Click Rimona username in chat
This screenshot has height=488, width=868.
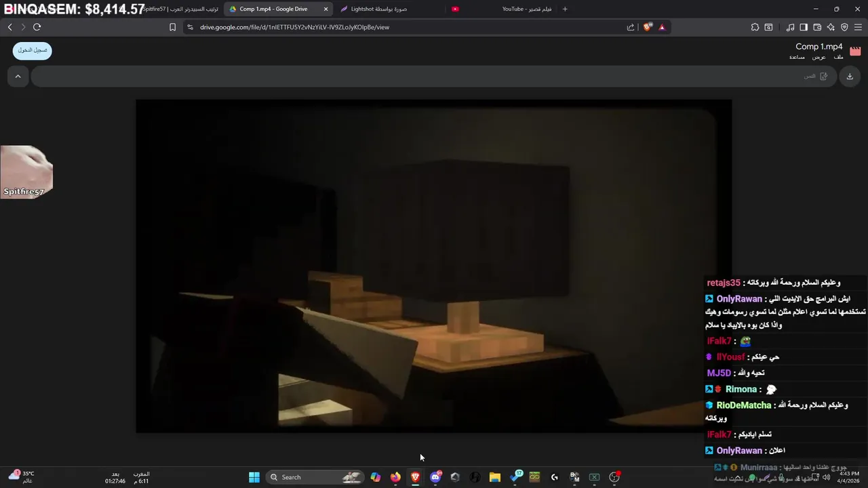(x=741, y=389)
